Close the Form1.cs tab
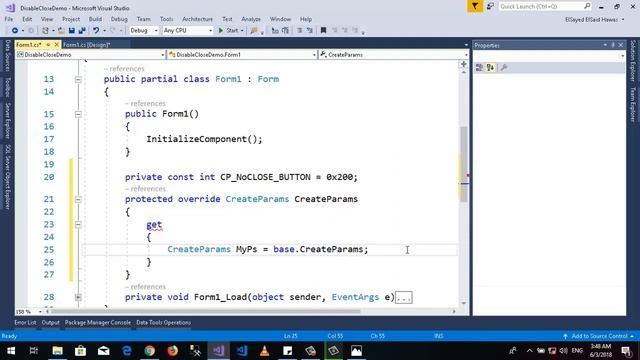This screenshot has height=360, width=640. click(56, 44)
